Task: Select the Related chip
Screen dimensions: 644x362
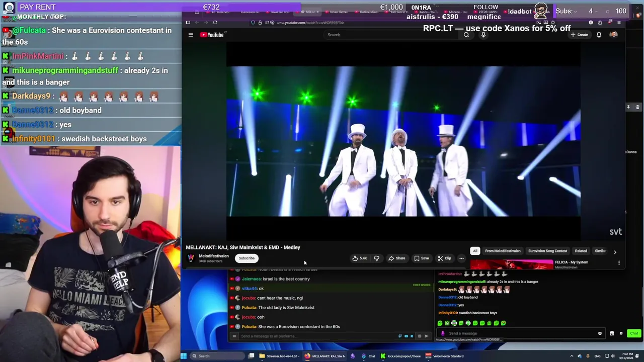Action: 581,251
